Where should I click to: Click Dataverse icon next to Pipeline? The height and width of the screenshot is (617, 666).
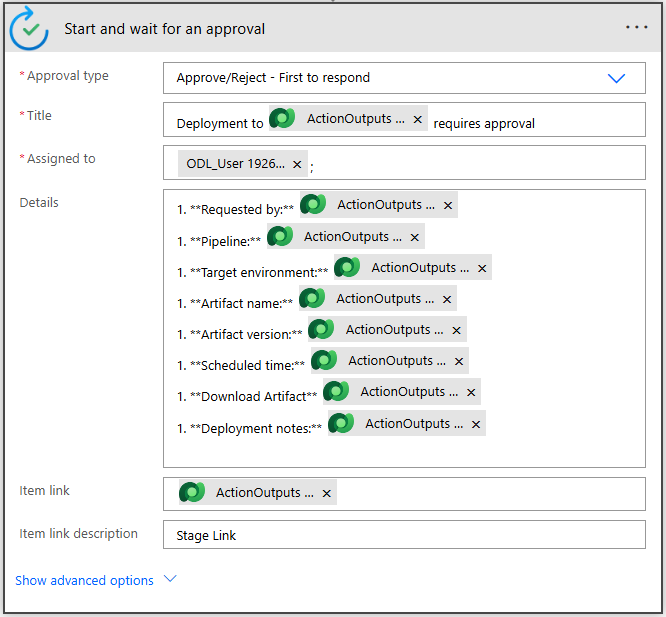click(281, 237)
